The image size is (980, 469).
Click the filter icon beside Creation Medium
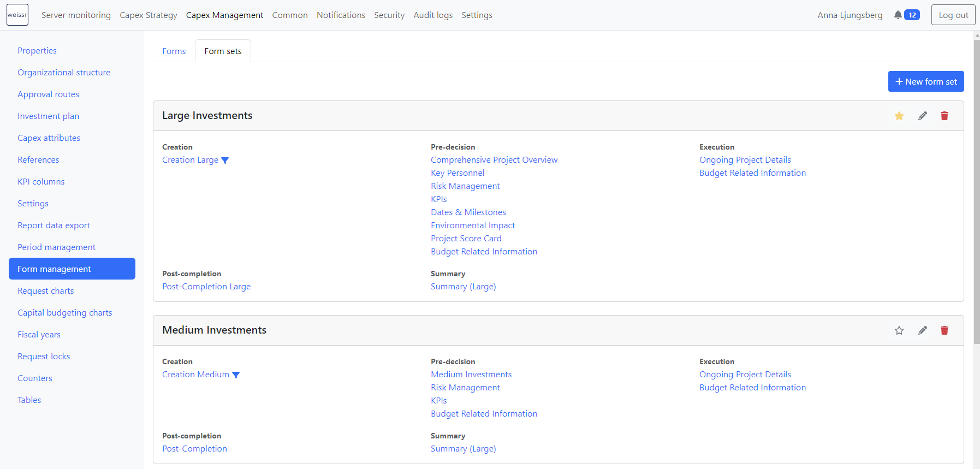click(x=236, y=375)
